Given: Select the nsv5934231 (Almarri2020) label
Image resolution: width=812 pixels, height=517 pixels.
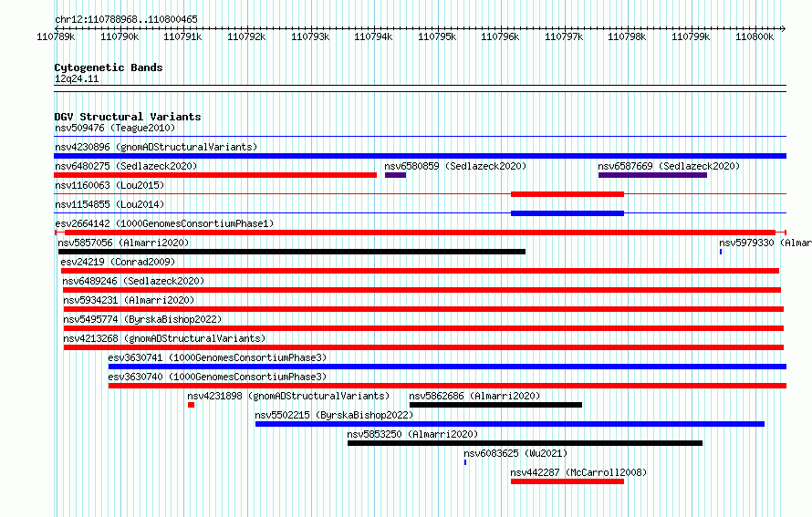Looking at the screenshot, I should point(129,300).
